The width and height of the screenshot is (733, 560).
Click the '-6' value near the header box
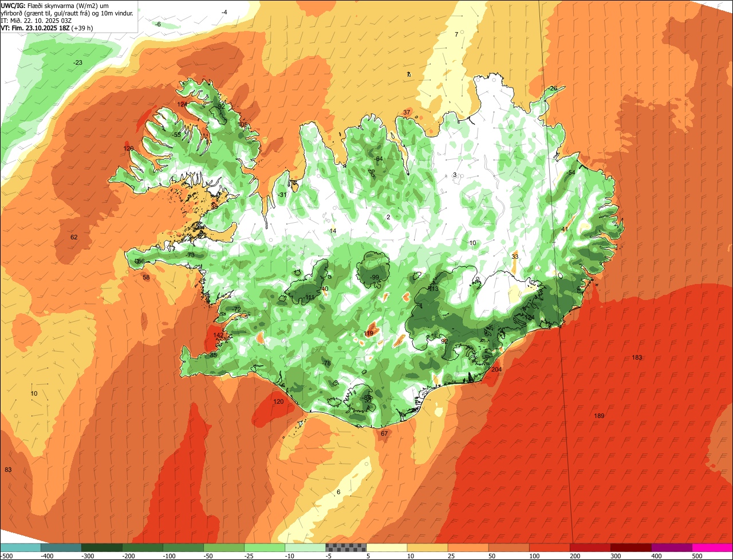click(x=157, y=24)
